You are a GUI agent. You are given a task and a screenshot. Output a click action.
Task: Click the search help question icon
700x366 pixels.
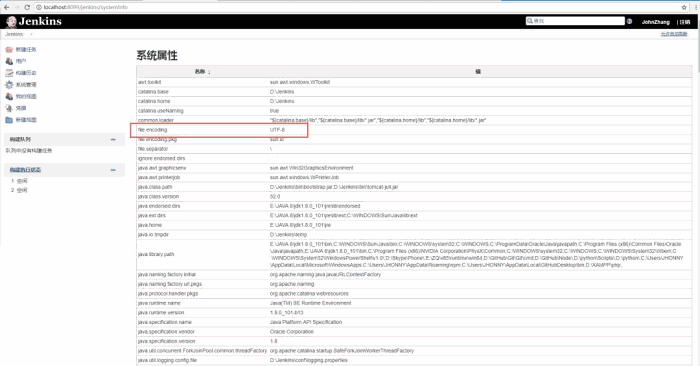[x=629, y=21]
